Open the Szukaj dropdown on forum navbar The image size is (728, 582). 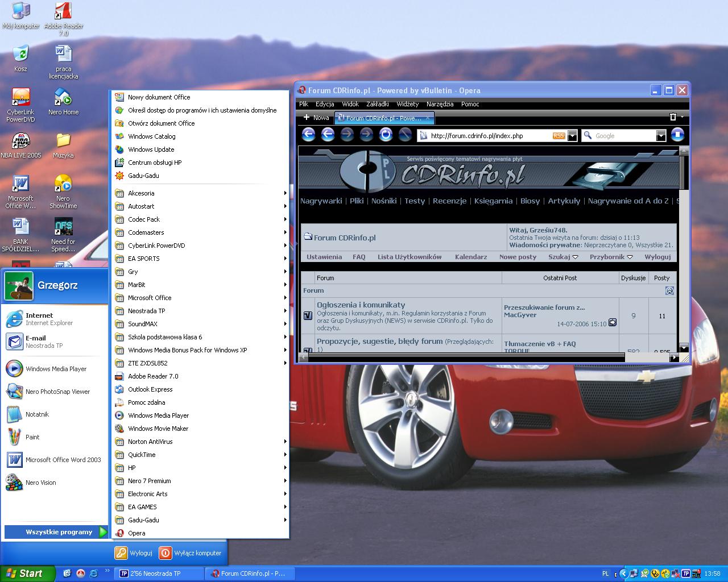[563, 257]
